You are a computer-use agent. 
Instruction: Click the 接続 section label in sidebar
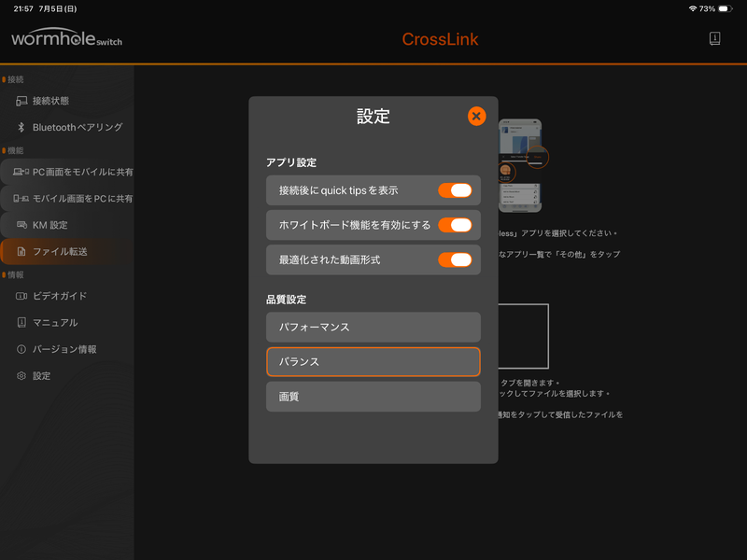click(x=15, y=79)
